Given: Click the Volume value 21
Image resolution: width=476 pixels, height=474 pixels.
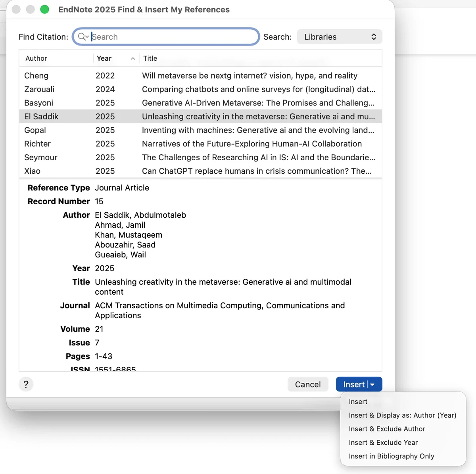Looking at the screenshot, I should (99, 329).
